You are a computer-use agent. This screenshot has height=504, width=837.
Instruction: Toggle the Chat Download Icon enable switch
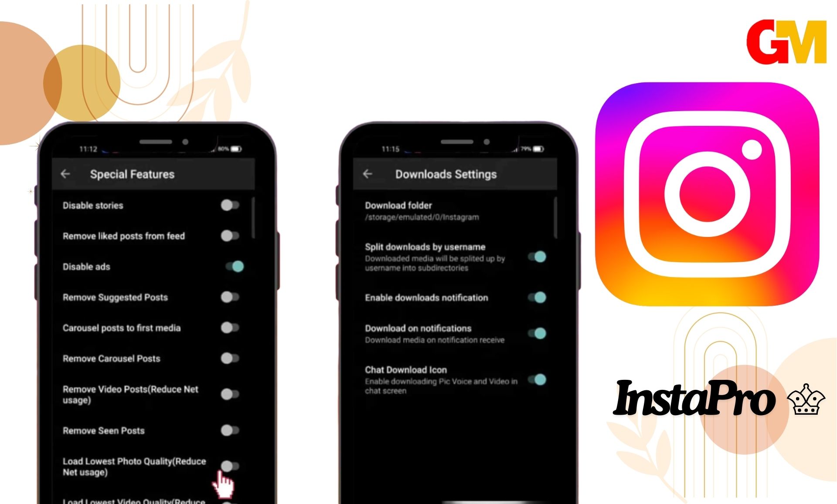[538, 378]
